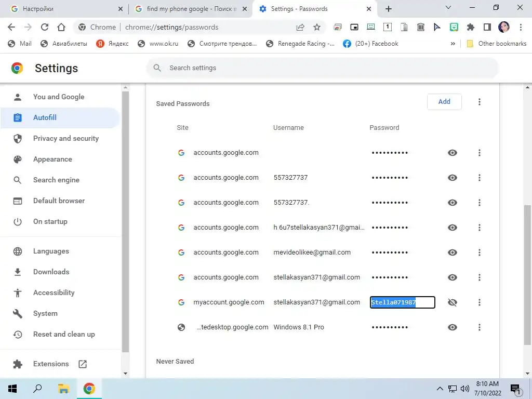Hide the myaccount.google.com password
The height and width of the screenshot is (399, 532).
[453, 302]
